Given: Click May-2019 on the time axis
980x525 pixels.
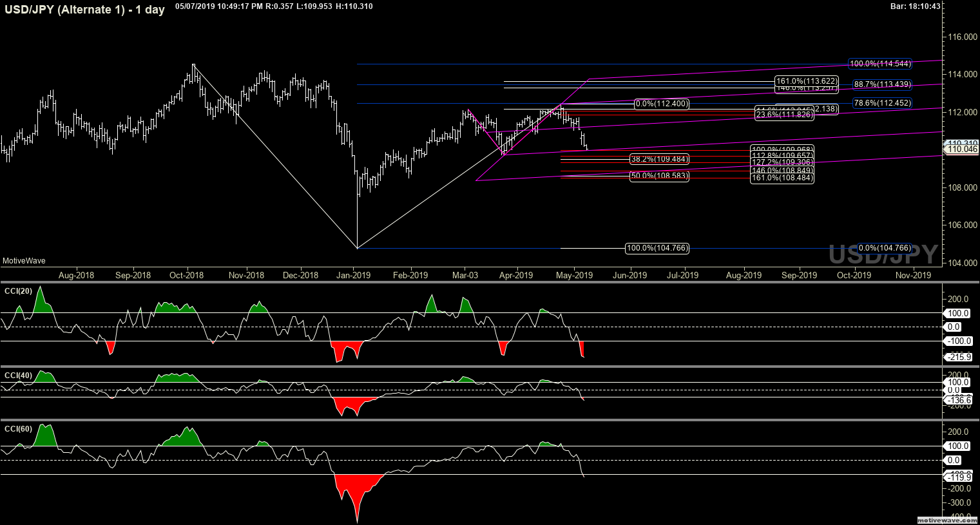Looking at the screenshot, I should 574,275.
